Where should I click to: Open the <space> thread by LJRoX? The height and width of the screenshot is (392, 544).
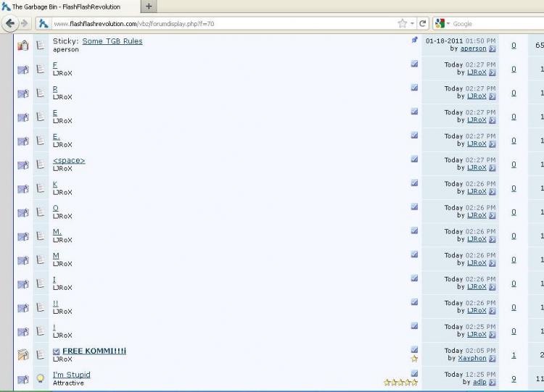point(69,161)
